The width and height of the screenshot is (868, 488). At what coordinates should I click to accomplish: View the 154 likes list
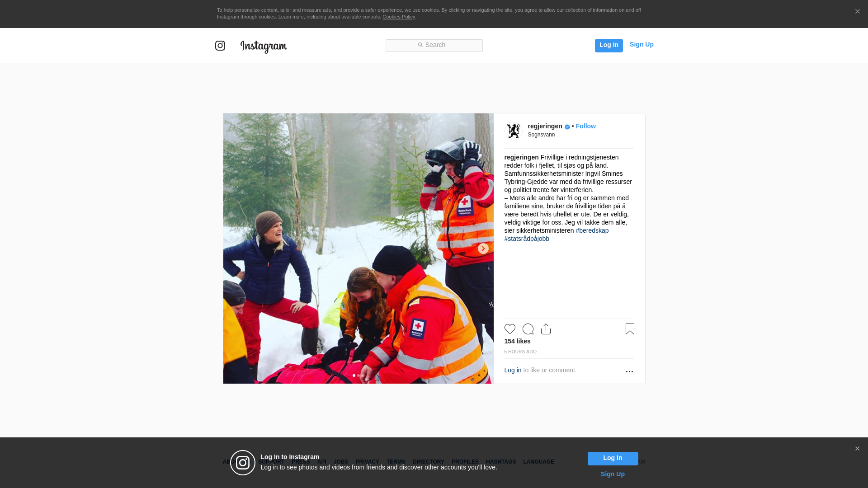(517, 341)
